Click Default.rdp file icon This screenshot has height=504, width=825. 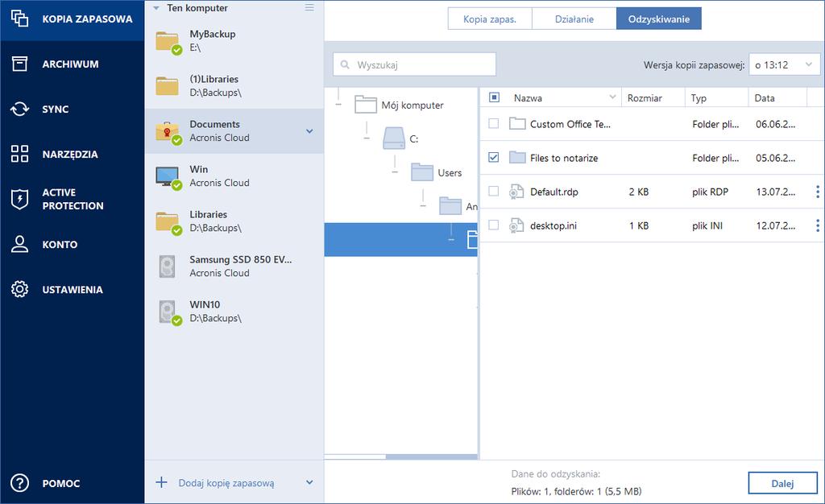coord(516,192)
